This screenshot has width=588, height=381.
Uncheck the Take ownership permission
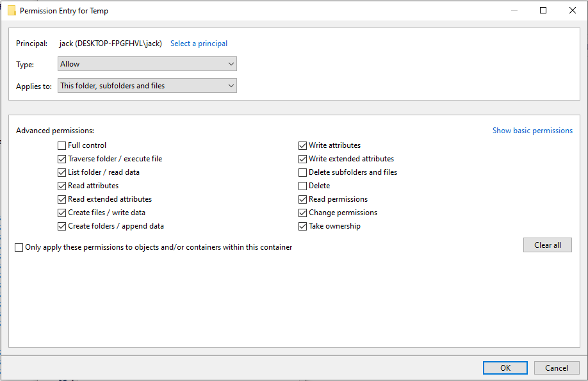click(303, 226)
